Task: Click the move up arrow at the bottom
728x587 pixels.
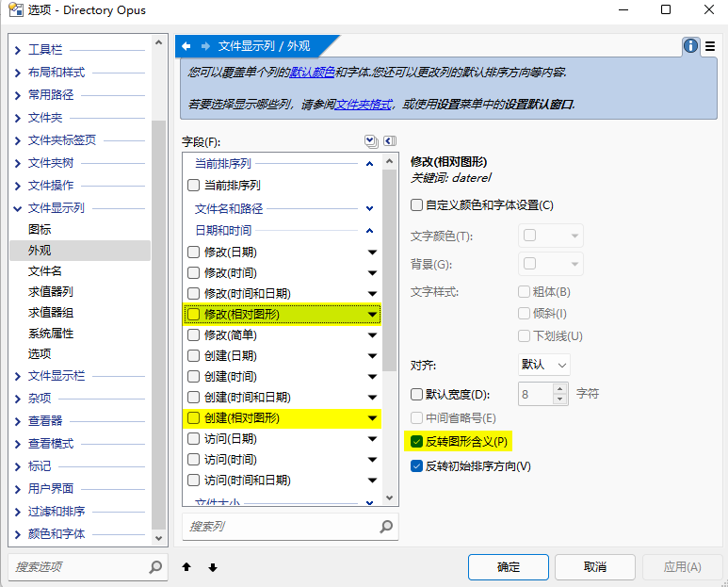Action: pyautogui.click(x=186, y=567)
